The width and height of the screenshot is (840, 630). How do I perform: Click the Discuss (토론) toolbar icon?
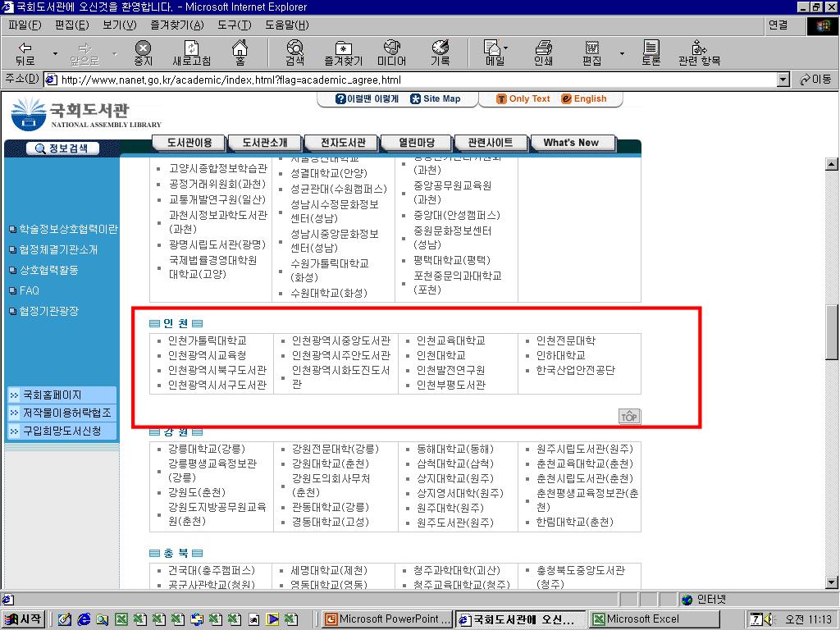coord(651,53)
